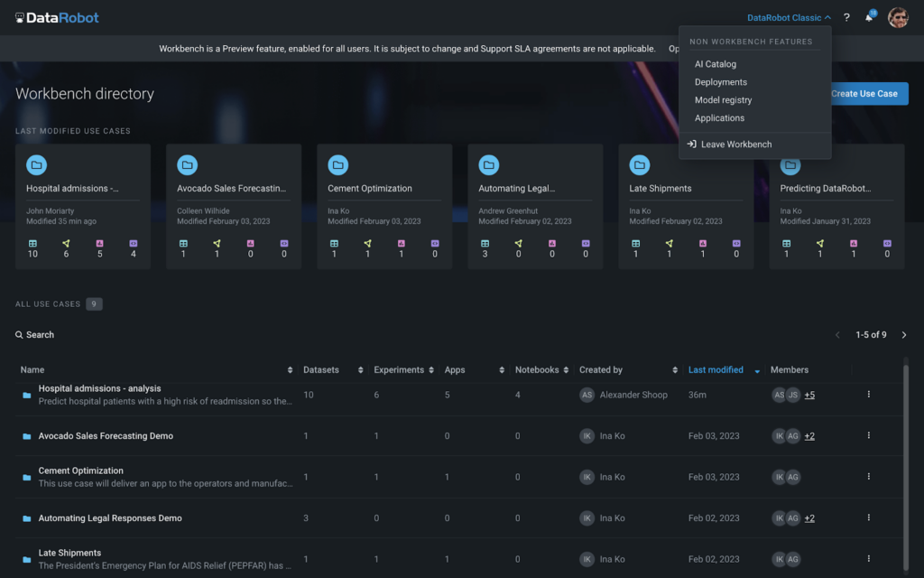
Task: Select the apps icon on Late Shipments card
Action: (x=701, y=245)
